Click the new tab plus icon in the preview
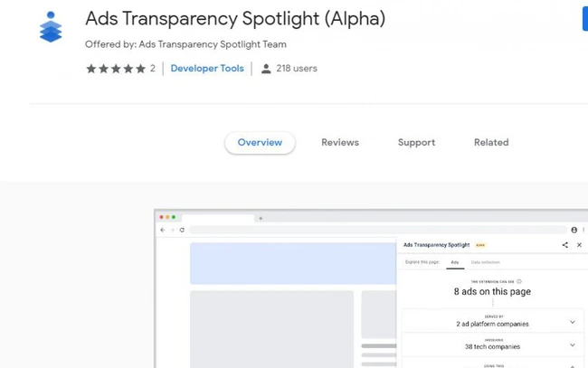 click(261, 218)
